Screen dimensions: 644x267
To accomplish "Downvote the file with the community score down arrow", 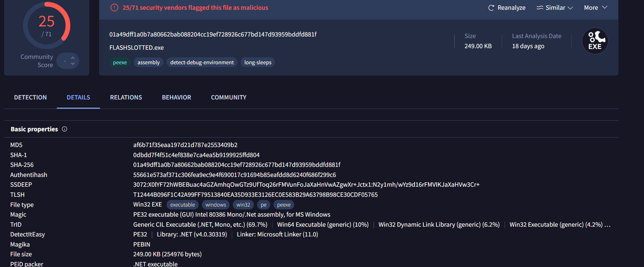I will 73,64.
